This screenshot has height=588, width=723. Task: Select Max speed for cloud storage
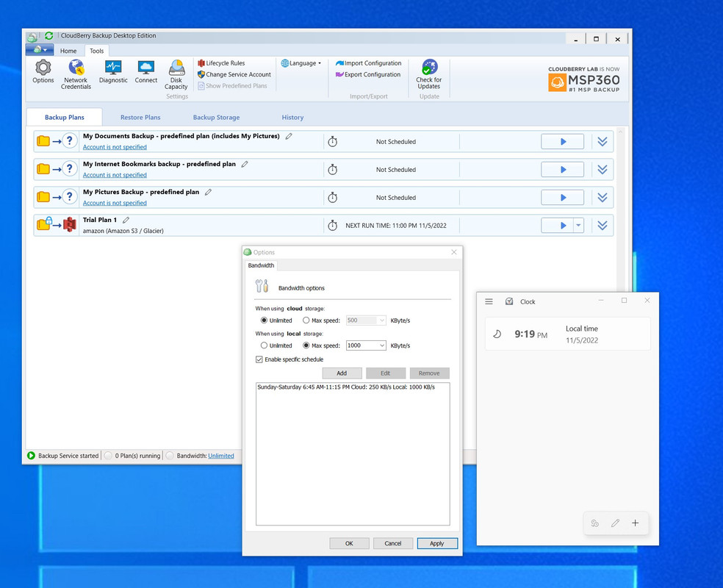pyautogui.click(x=306, y=320)
